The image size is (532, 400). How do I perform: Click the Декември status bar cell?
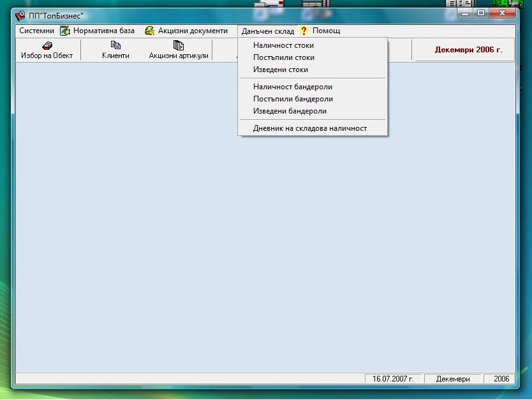(x=453, y=378)
